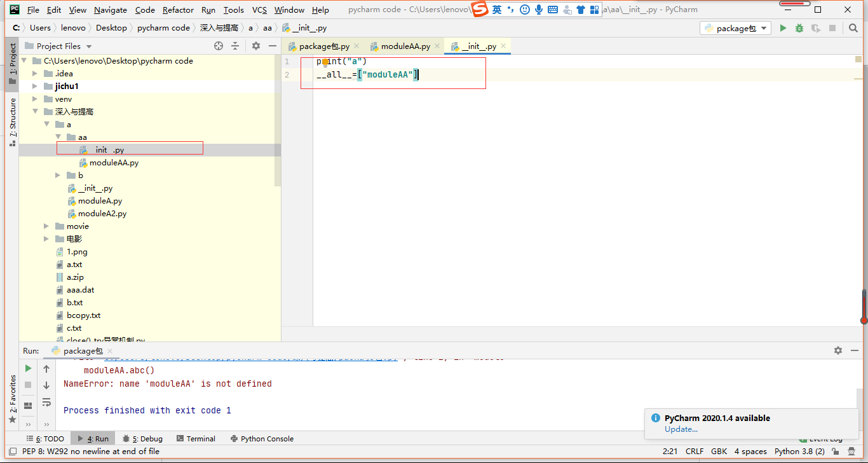Click the Sogou microphone voice input icon
This screenshot has width=868, height=463.
click(x=539, y=10)
